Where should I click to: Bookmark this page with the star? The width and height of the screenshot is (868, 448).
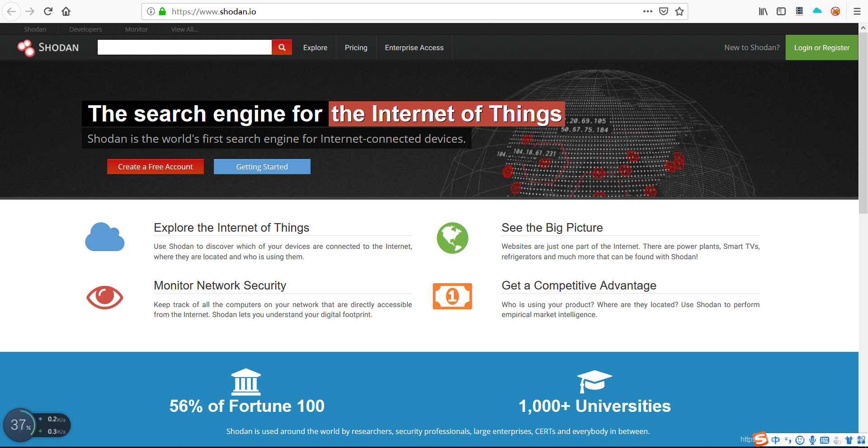tap(679, 11)
